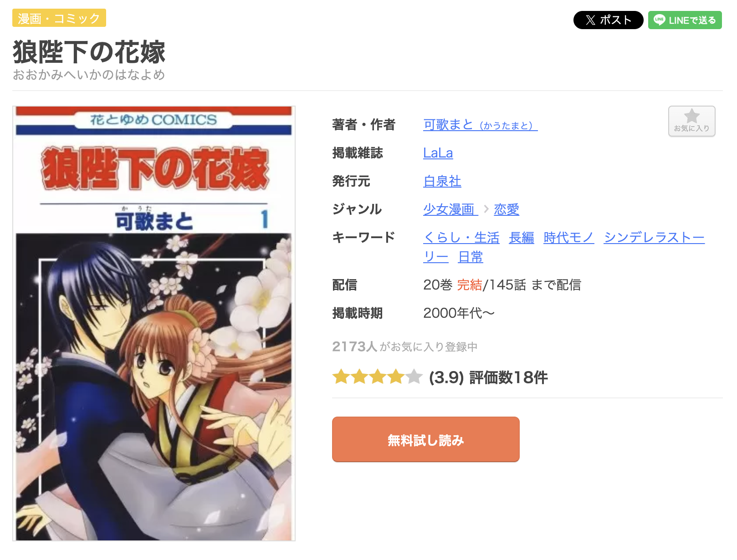Open keyword シンデレラストーリー
The height and width of the screenshot is (560, 737).
(654, 238)
